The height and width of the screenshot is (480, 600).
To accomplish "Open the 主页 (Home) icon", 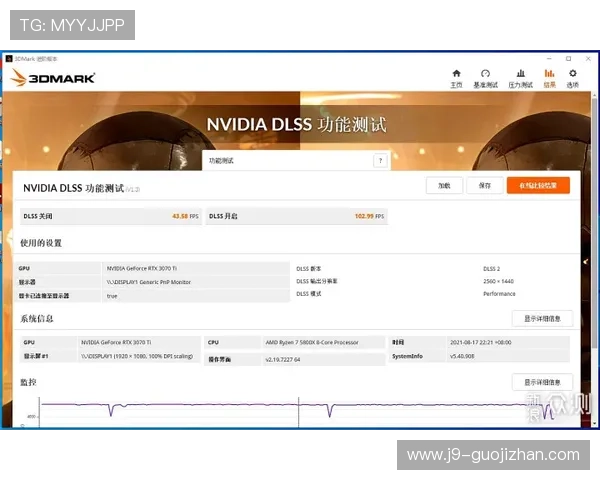I will click(456, 77).
